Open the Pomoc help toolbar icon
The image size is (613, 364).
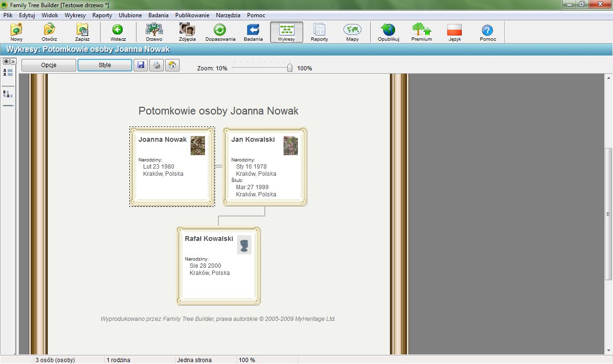[488, 32]
